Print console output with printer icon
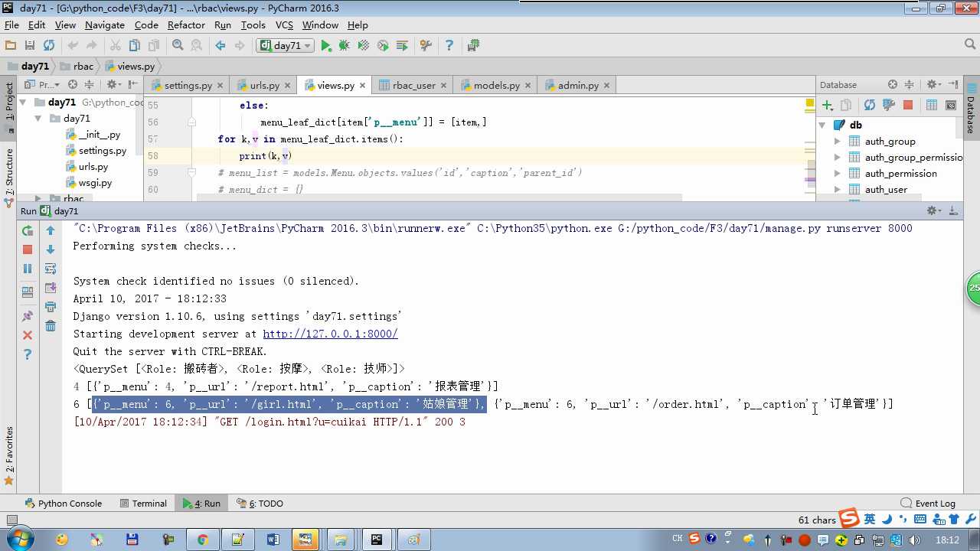 pos(51,307)
